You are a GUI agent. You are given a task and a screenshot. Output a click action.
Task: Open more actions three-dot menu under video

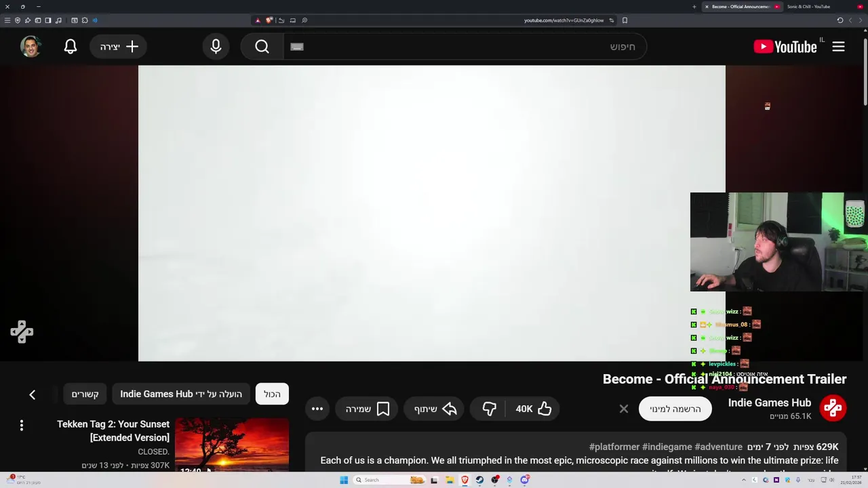[x=317, y=409]
